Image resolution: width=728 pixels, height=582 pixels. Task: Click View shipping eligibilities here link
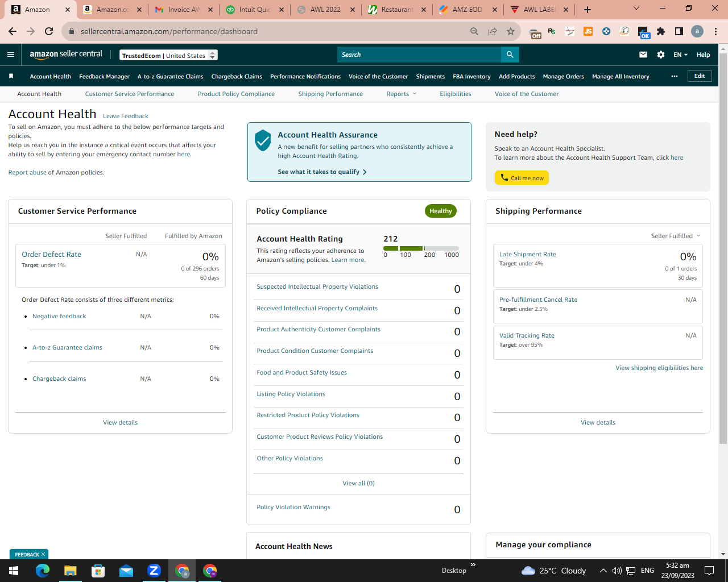coord(659,368)
